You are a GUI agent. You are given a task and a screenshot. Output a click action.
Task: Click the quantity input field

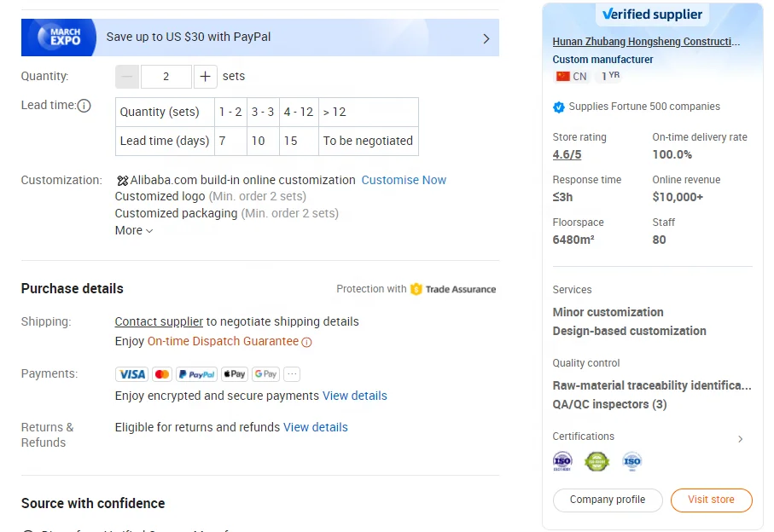click(166, 77)
